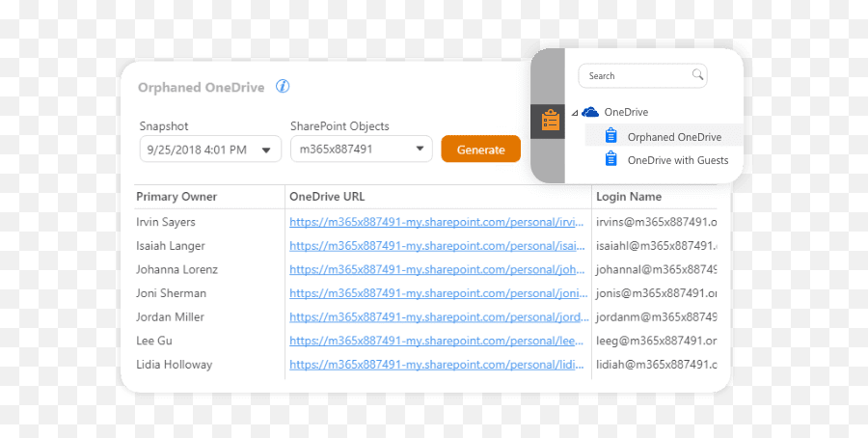This screenshot has height=438, width=868.
Task: Click the johannal@m365x887491 login name cell
Action: tap(657, 270)
